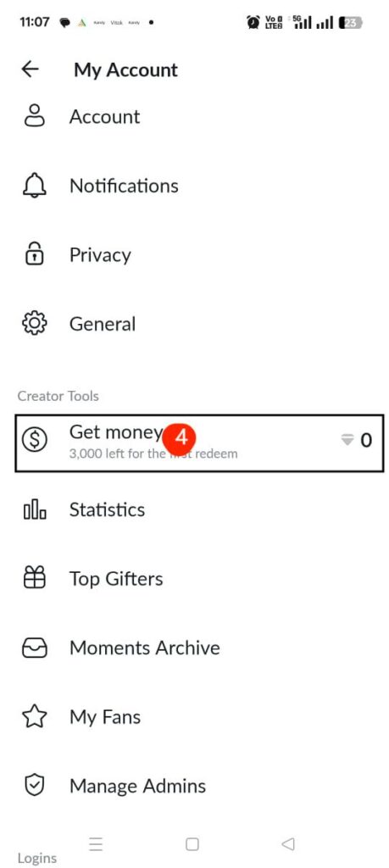
Task: Open the Account person icon
Action: pyautogui.click(x=34, y=115)
